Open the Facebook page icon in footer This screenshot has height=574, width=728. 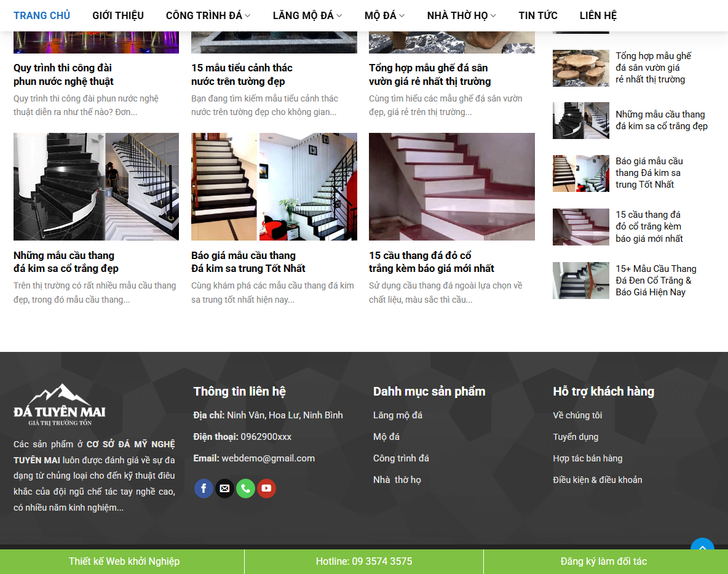pos(204,488)
